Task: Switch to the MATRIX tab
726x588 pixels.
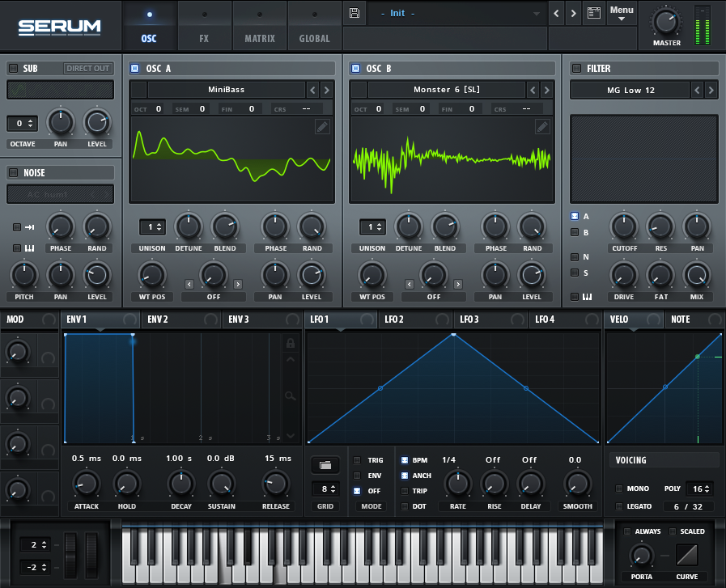Action: [260, 26]
